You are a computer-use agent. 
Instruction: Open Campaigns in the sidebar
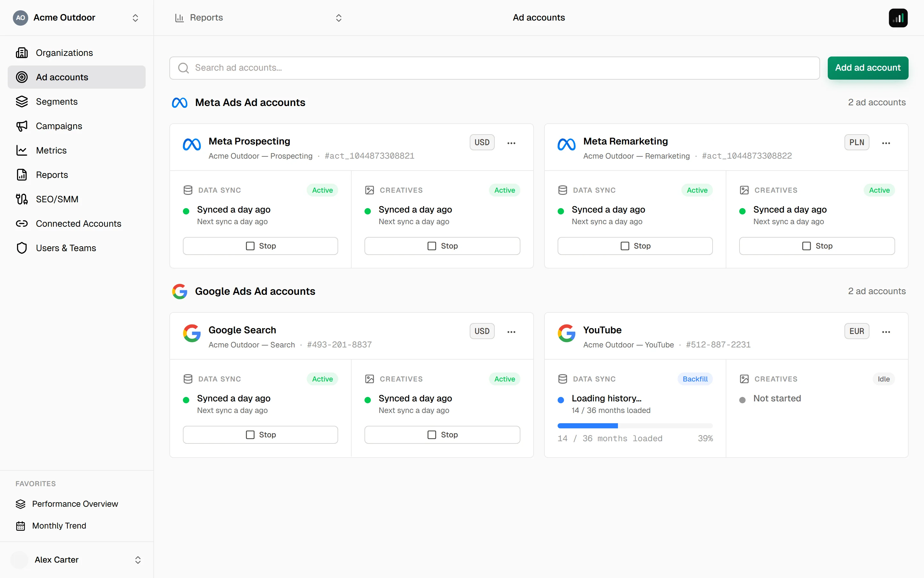(x=77, y=126)
